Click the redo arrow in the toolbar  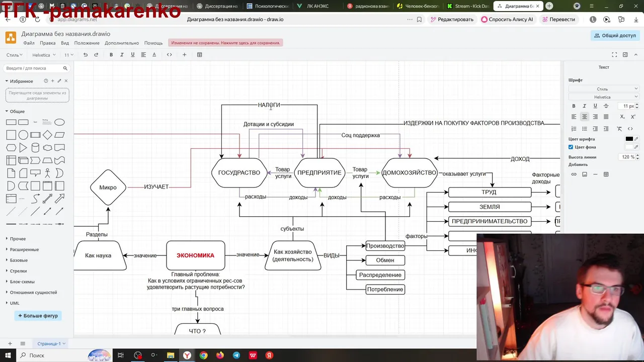pyautogui.click(x=96, y=55)
